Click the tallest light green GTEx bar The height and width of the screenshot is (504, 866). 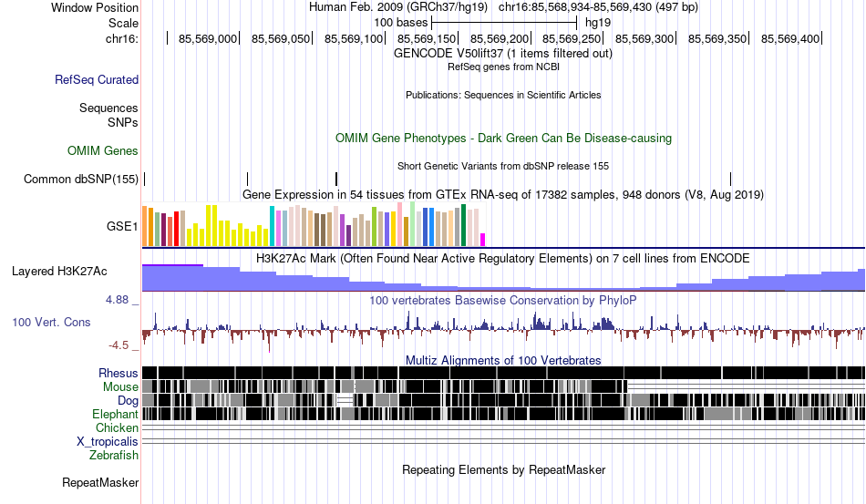[x=413, y=223]
